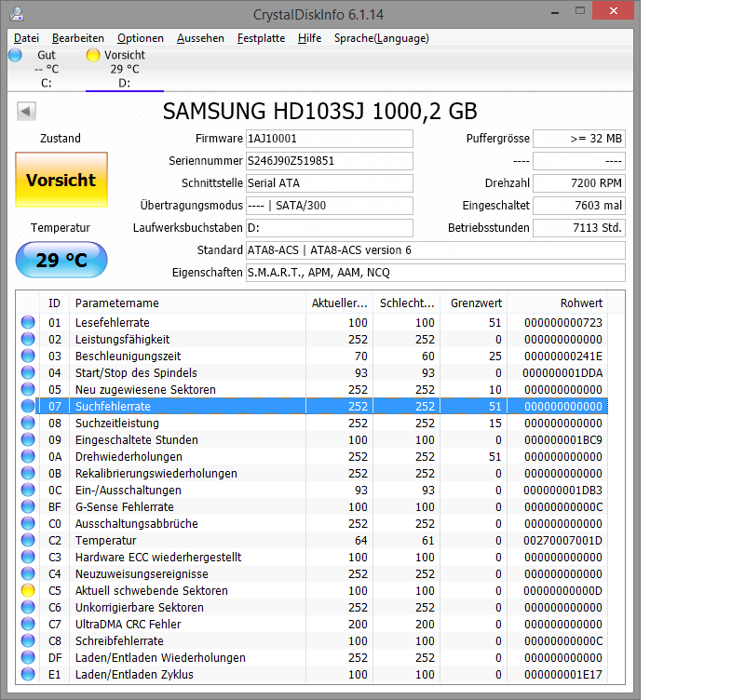Click the yellow warning orb of Aktuell schwebende Sektoren
This screenshot has width=745, height=700.
(x=28, y=590)
